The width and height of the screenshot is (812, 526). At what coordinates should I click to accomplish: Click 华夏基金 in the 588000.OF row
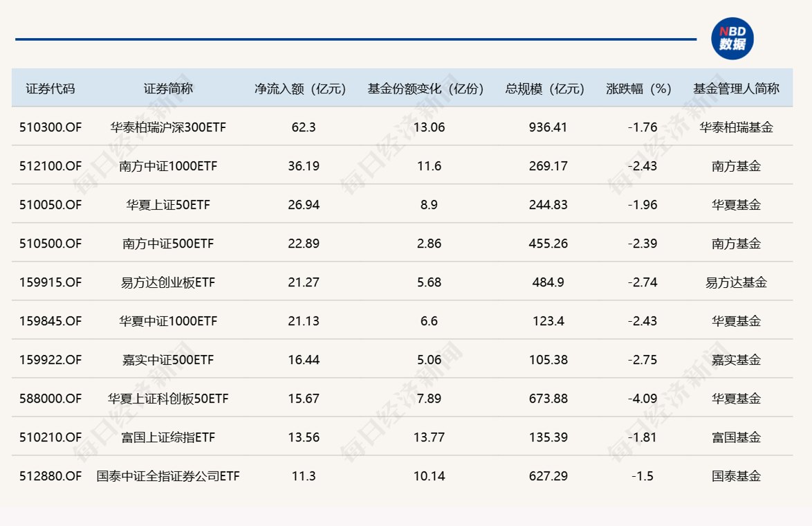(736, 399)
